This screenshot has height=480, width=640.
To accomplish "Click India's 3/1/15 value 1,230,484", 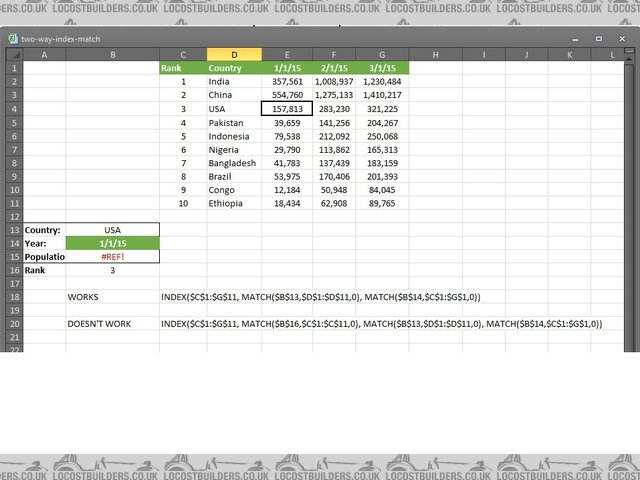I will tap(383, 82).
